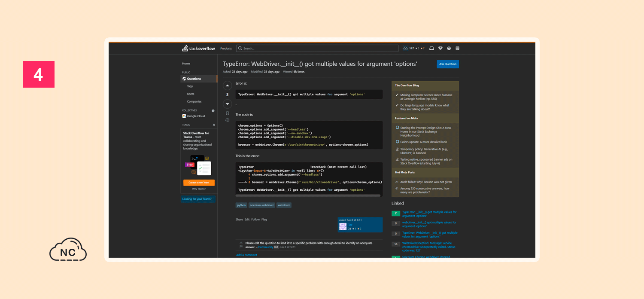Click the Modified 25 days ago text

pos(265,72)
